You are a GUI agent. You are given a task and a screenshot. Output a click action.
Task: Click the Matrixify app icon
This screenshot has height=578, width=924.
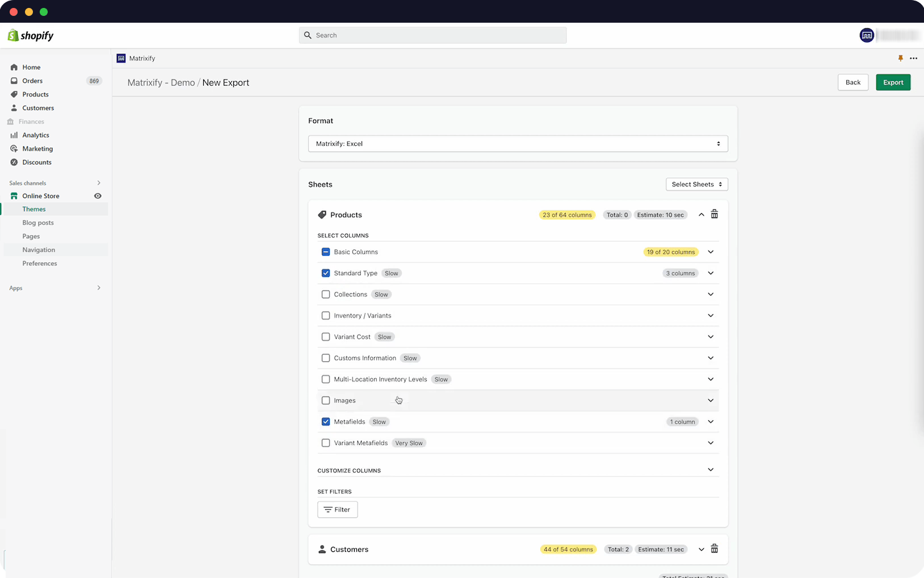click(x=121, y=58)
